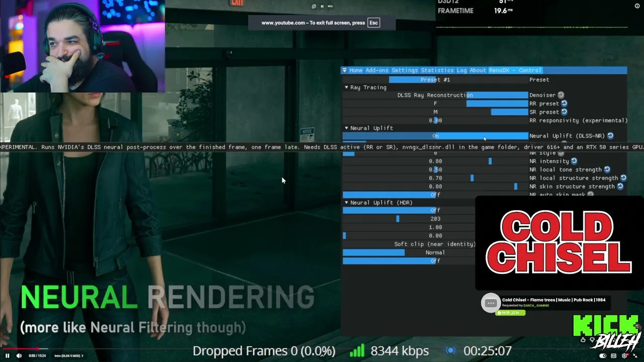The image size is (644, 362).
Task: Reset the NR intensity value
Action: [x=574, y=161]
